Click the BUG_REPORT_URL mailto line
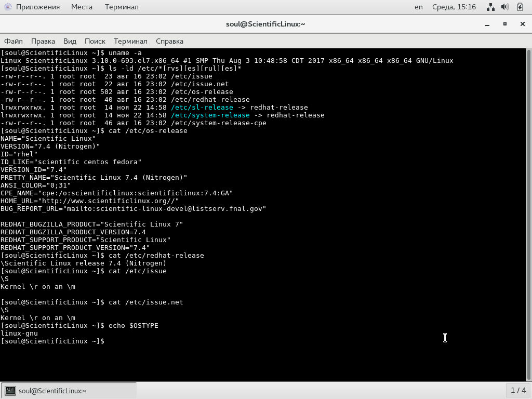The width and height of the screenshot is (532, 399). (x=134, y=209)
